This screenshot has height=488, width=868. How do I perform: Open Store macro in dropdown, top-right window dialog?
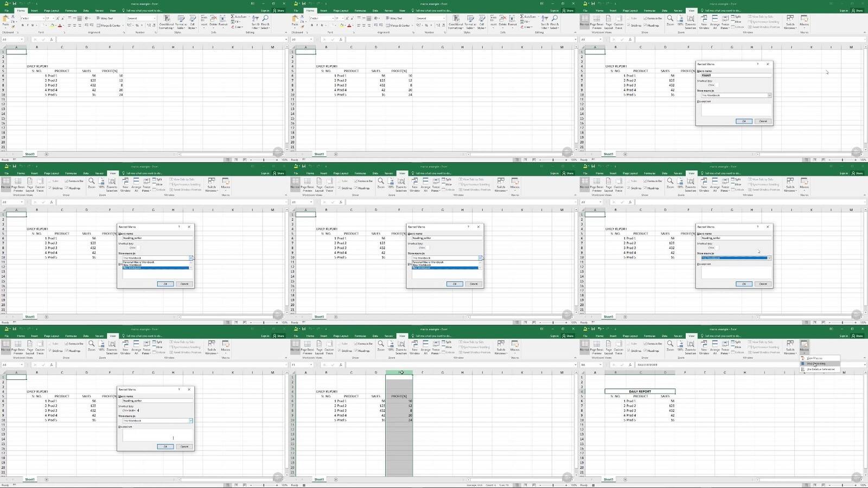click(769, 96)
